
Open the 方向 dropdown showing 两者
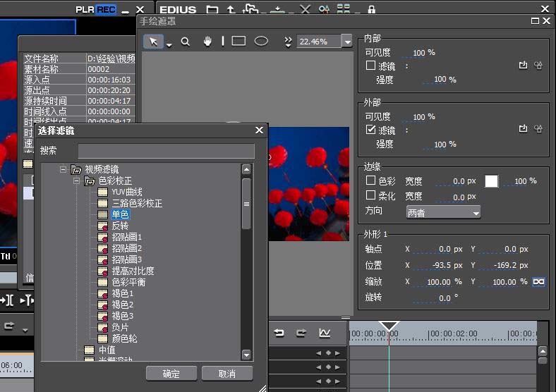(443, 212)
